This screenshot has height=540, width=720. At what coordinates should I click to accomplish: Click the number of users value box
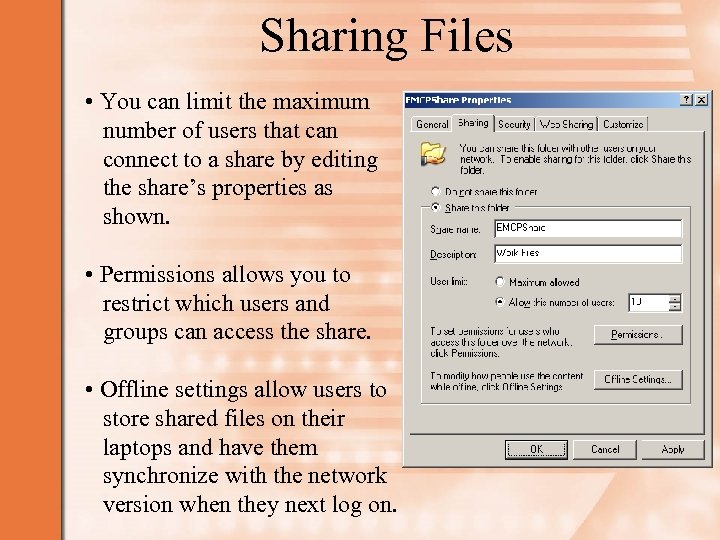(648, 303)
